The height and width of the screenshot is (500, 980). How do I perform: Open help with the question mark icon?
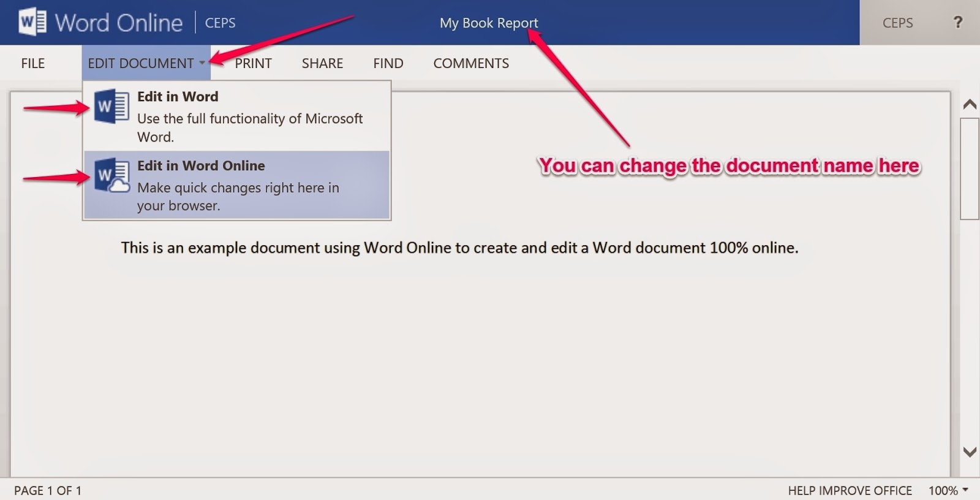click(x=958, y=23)
